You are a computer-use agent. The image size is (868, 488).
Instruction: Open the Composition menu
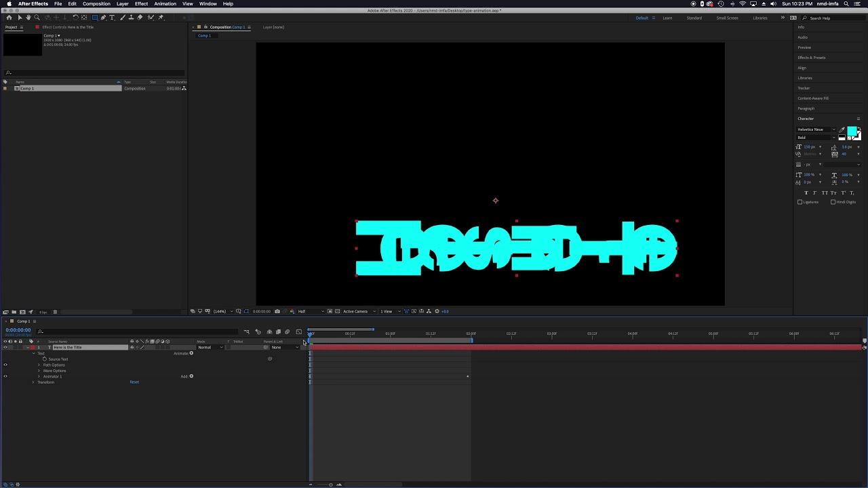tap(96, 4)
